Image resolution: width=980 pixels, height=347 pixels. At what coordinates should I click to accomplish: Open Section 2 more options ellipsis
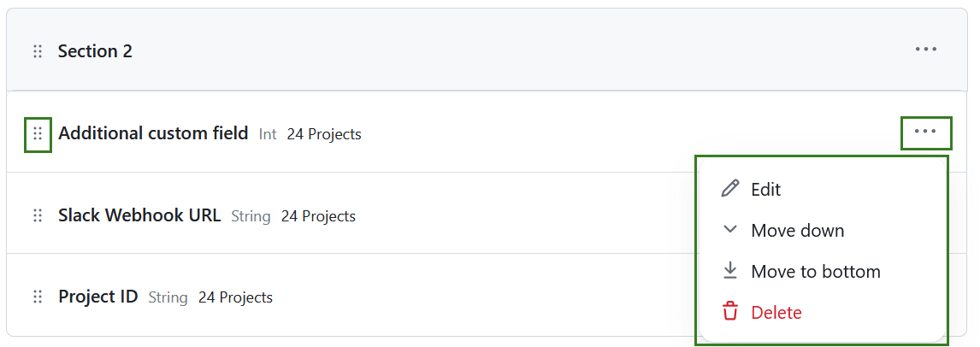click(x=926, y=50)
